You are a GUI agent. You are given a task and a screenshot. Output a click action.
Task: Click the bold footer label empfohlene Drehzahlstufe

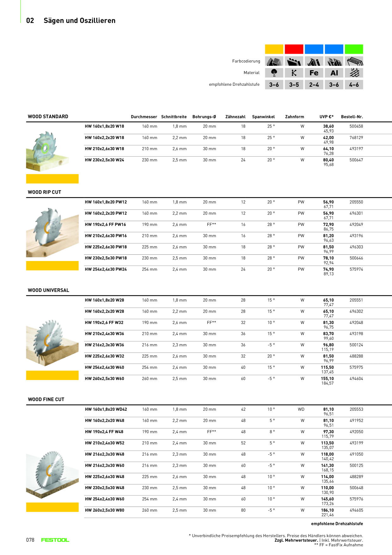click(x=337, y=524)
